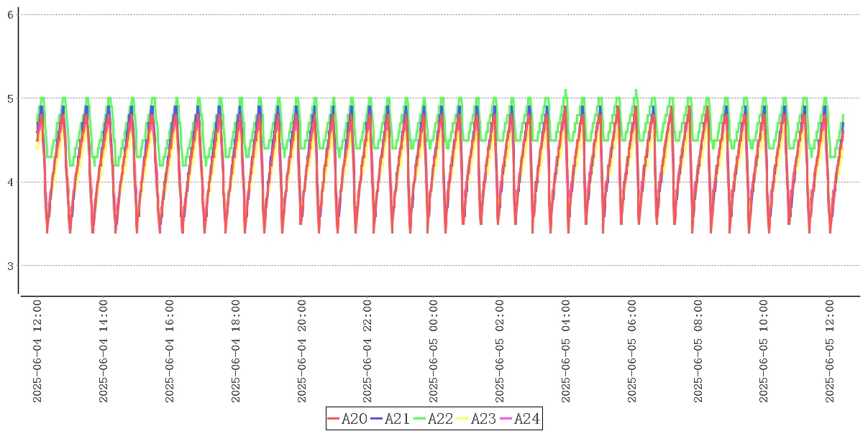The image size is (868, 431).
Task: Click the red A20 legend line swatch
Action: pos(334,419)
